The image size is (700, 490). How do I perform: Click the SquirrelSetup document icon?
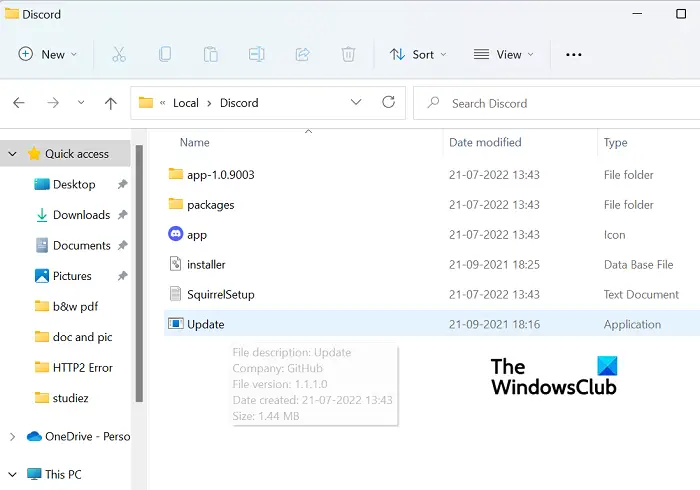(x=175, y=294)
